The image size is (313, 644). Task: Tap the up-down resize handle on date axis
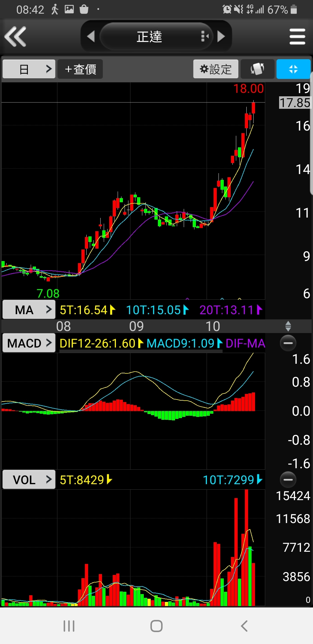[288, 326]
